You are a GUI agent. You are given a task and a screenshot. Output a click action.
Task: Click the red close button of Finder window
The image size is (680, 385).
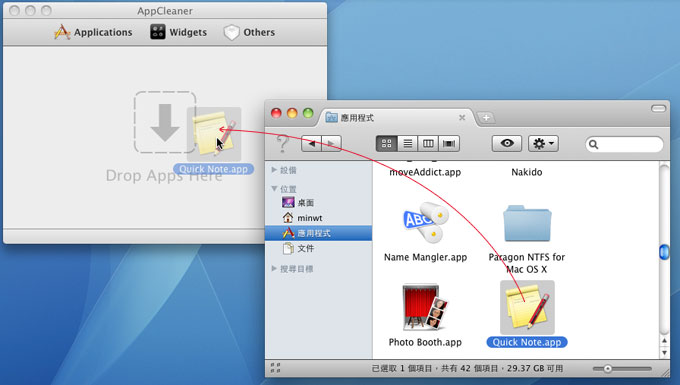(x=276, y=113)
